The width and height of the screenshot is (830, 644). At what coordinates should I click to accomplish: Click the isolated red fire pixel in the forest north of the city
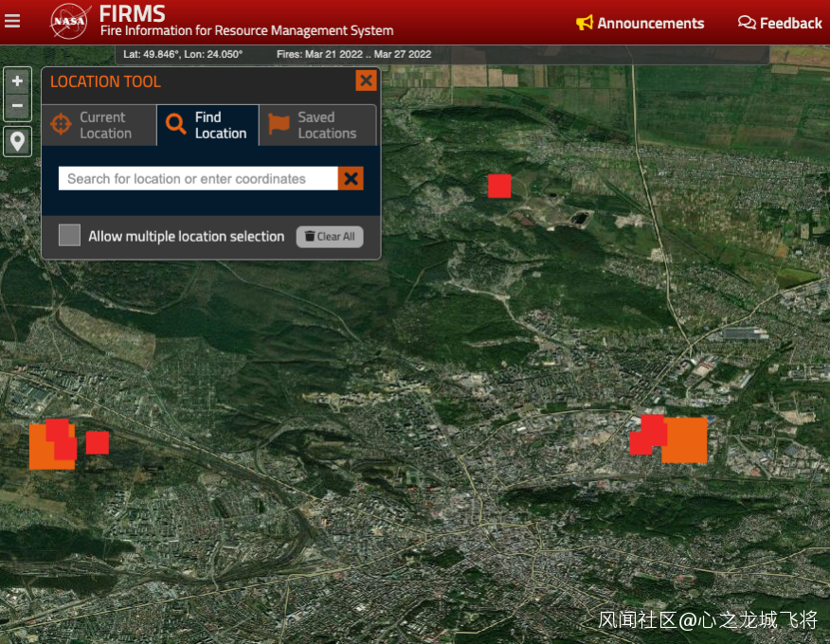(499, 186)
